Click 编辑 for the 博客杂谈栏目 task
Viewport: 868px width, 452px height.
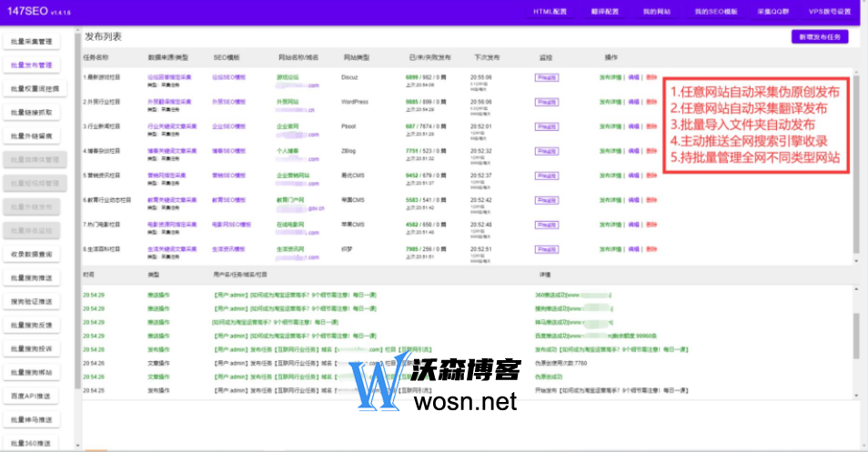(633, 151)
